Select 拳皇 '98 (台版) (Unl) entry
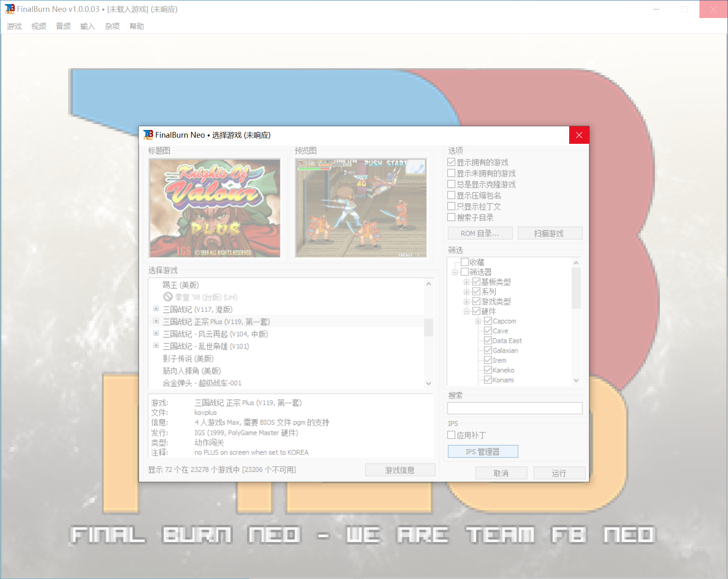The height and width of the screenshot is (579, 728). tap(206, 297)
